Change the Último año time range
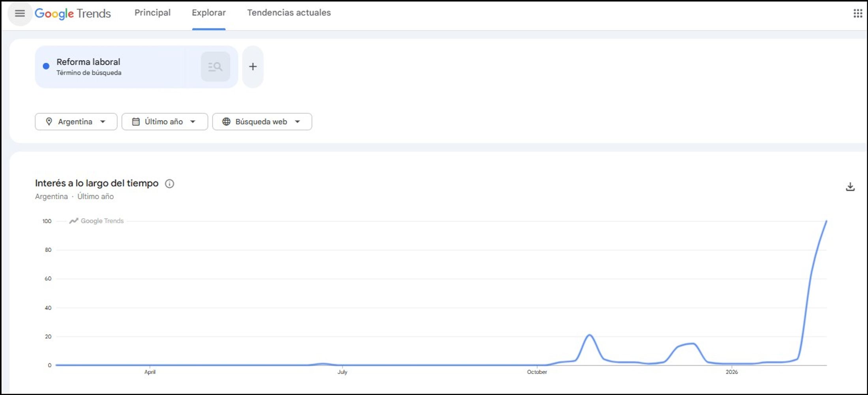This screenshot has width=868, height=395. [165, 122]
